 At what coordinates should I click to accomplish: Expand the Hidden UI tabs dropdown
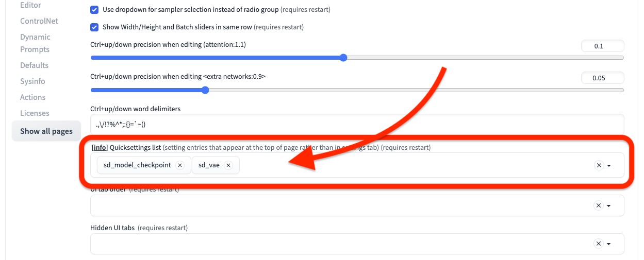(x=609, y=244)
